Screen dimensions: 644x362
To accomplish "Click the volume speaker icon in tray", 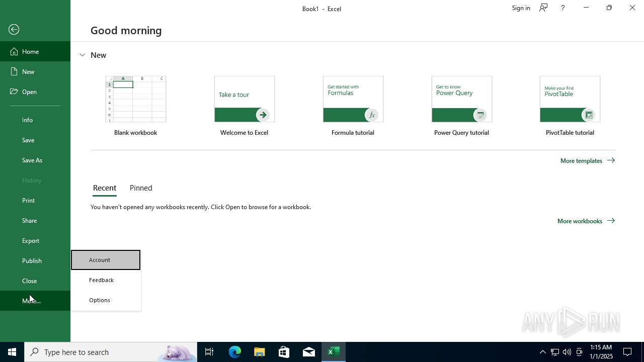I will [x=567, y=352].
